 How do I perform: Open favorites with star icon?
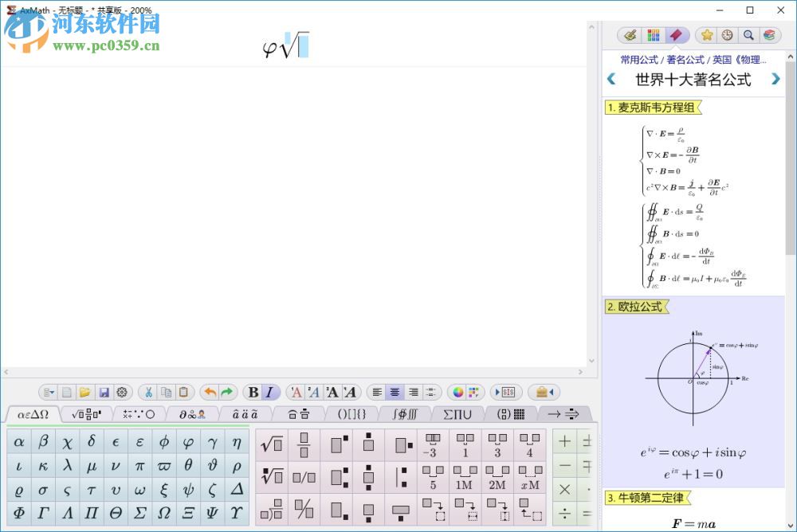pos(706,34)
